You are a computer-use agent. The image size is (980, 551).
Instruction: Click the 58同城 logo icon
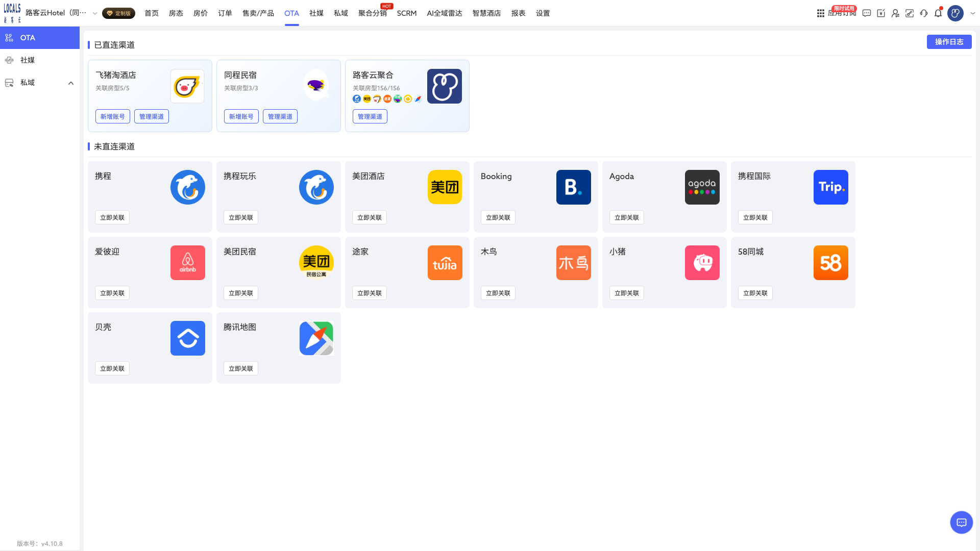point(831,263)
